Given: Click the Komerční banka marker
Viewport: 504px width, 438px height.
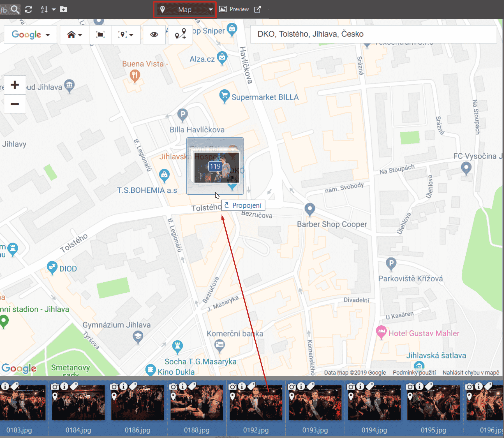Looking at the screenshot, I should click(219, 346).
